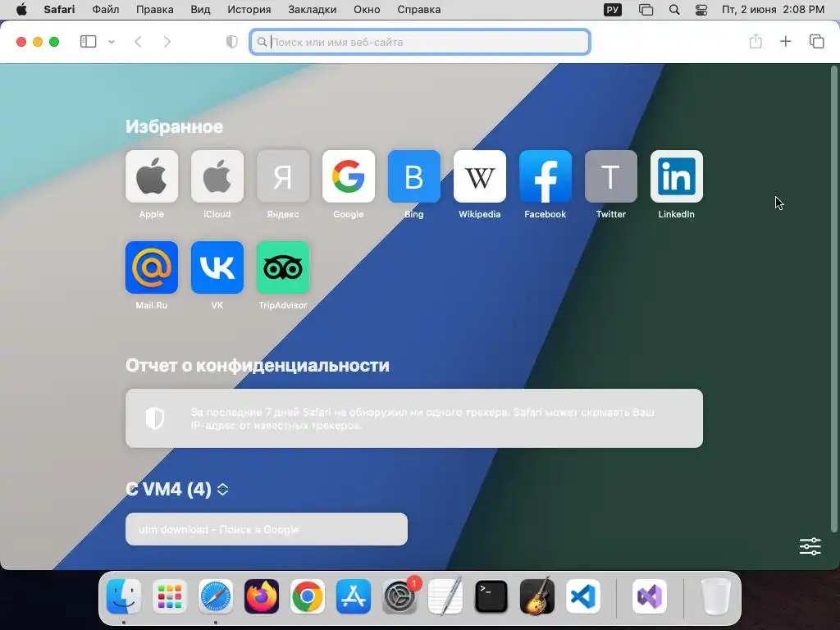Open Control Center in menu bar
Image resolution: width=840 pixels, height=630 pixels.
pos(701,10)
